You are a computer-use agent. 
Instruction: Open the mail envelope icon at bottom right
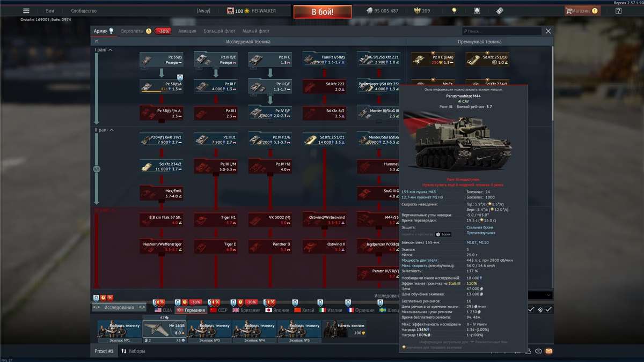click(548, 351)
